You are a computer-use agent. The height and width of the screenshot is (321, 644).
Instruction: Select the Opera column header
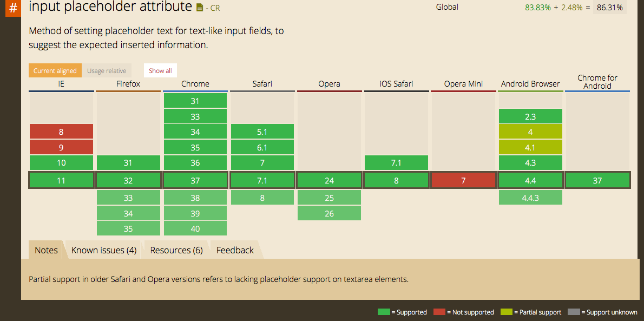[330, 84]
